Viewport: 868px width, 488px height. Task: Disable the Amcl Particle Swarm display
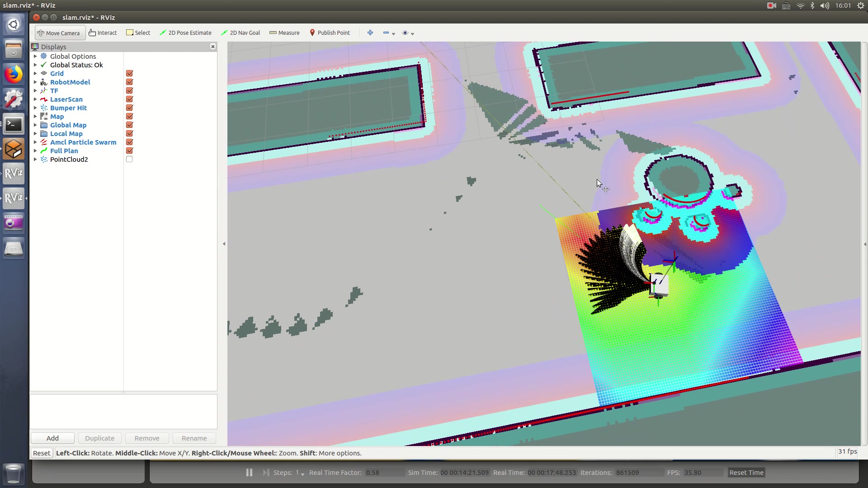point(129,142)
